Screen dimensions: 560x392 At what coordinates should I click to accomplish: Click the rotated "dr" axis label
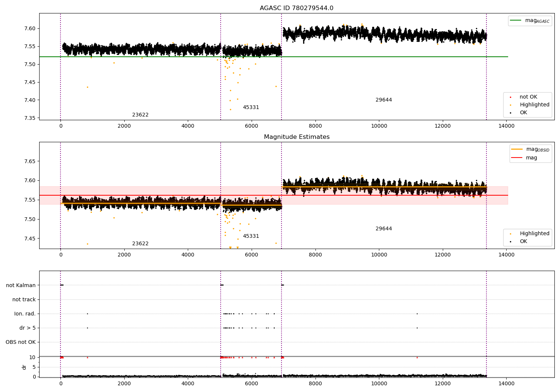24,367
